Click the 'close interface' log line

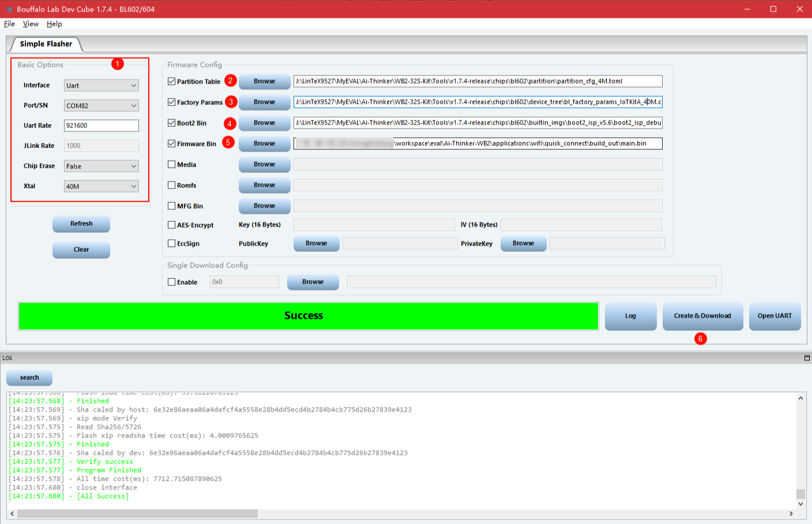[x=73, y=488]
